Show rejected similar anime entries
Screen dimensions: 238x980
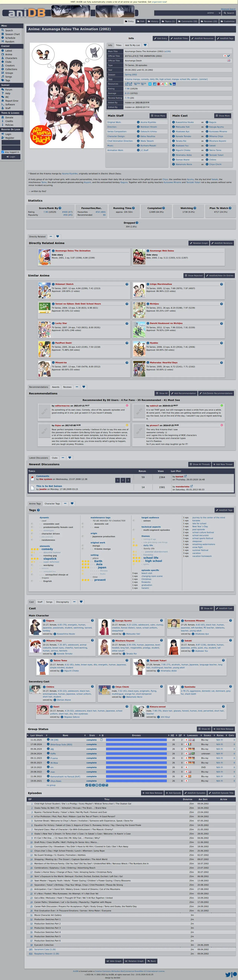[194, 275]
